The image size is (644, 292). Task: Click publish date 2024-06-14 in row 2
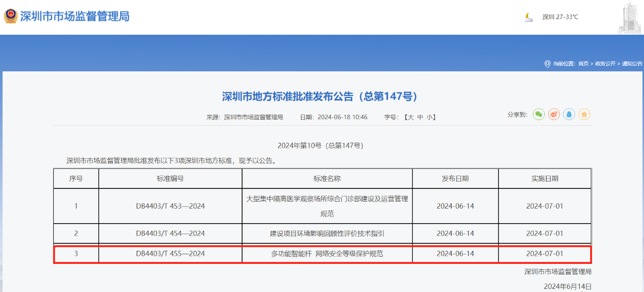click(x=455, y=234)
